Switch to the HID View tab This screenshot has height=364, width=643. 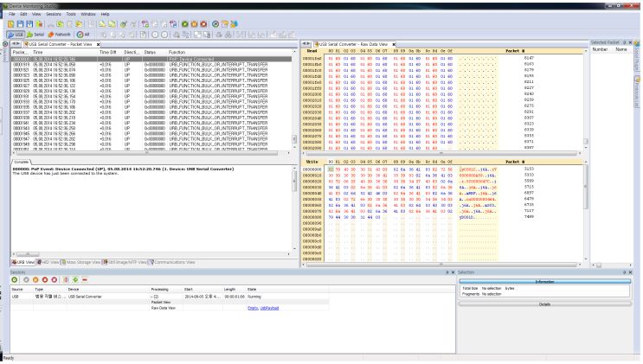tap(48, 261)
